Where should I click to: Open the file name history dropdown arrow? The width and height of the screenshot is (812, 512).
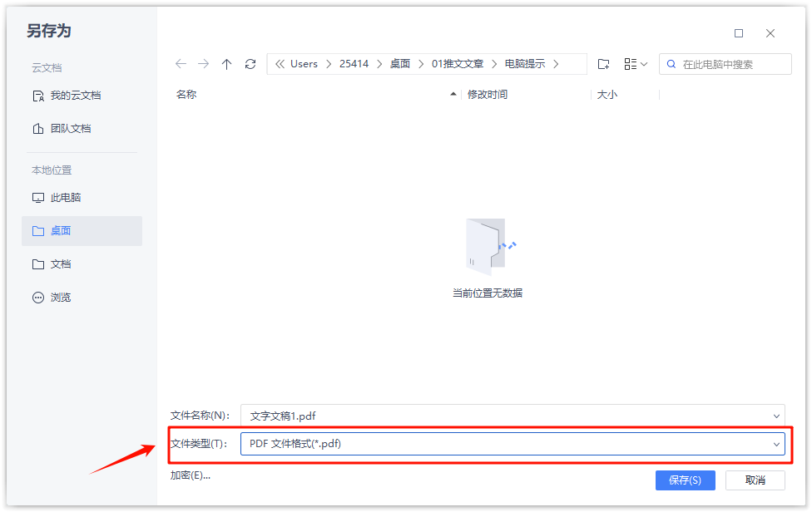[776, 416]
